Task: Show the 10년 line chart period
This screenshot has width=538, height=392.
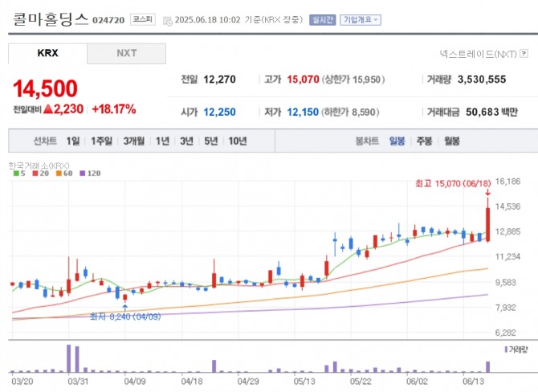Action: coord(237,141)
